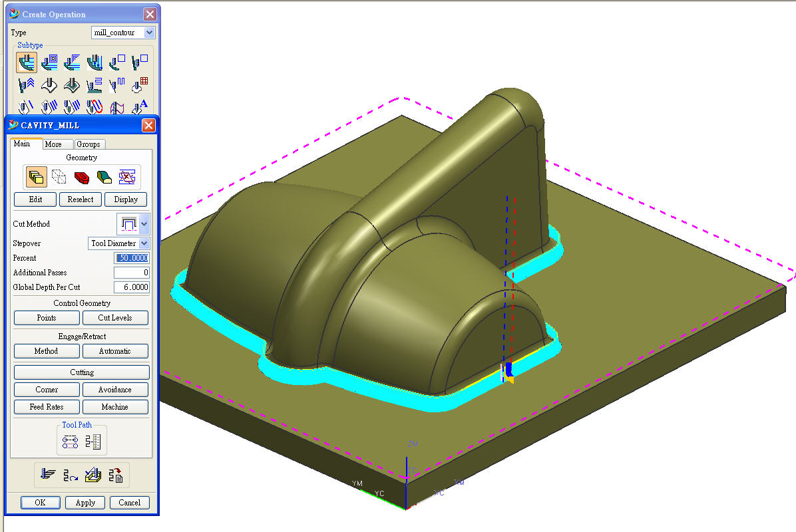
Task: Click the Display geometry button
Action: pyautogui.click(x=126, y=199)
